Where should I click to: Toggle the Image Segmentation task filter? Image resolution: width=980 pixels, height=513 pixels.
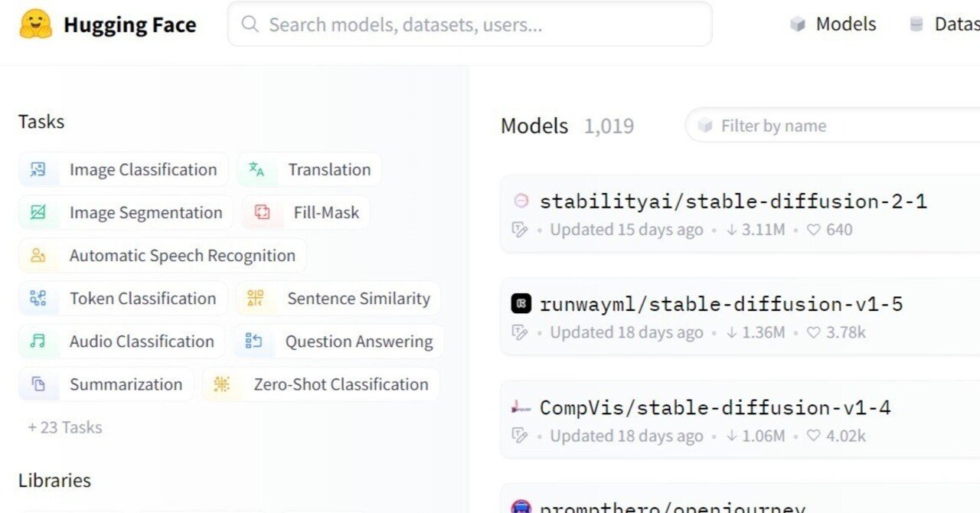click(126, 213)
